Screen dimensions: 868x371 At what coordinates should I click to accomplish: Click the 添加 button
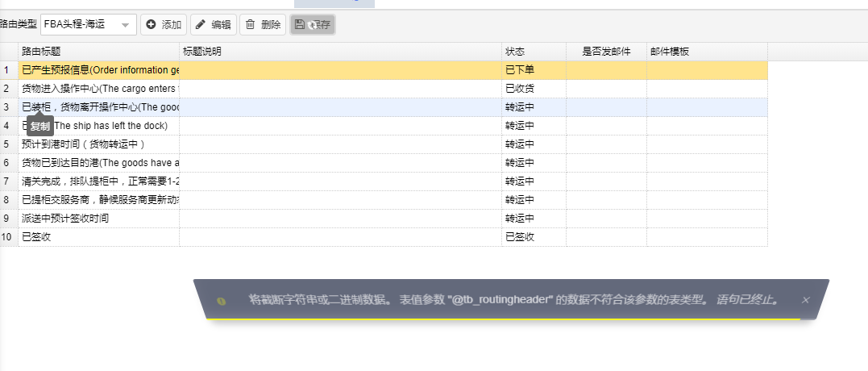tap(164, 25)
